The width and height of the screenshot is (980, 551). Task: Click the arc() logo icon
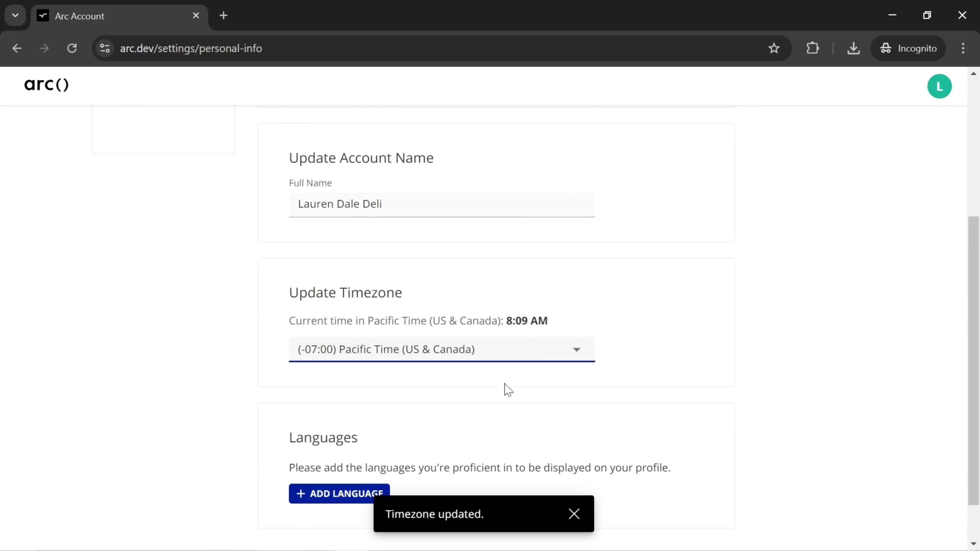[x=46, y=84]
